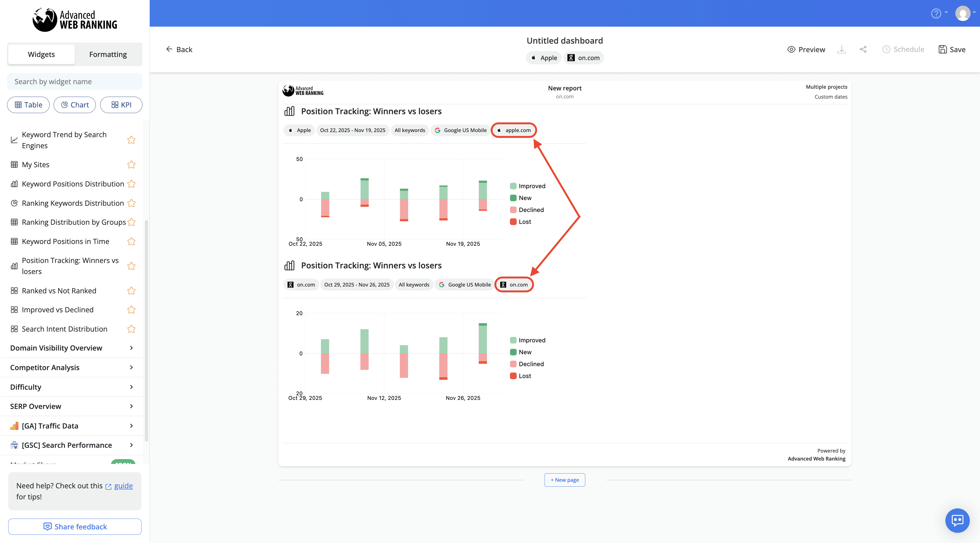
Task: Click the share dashboard icon
Action: tap(863, 49)
